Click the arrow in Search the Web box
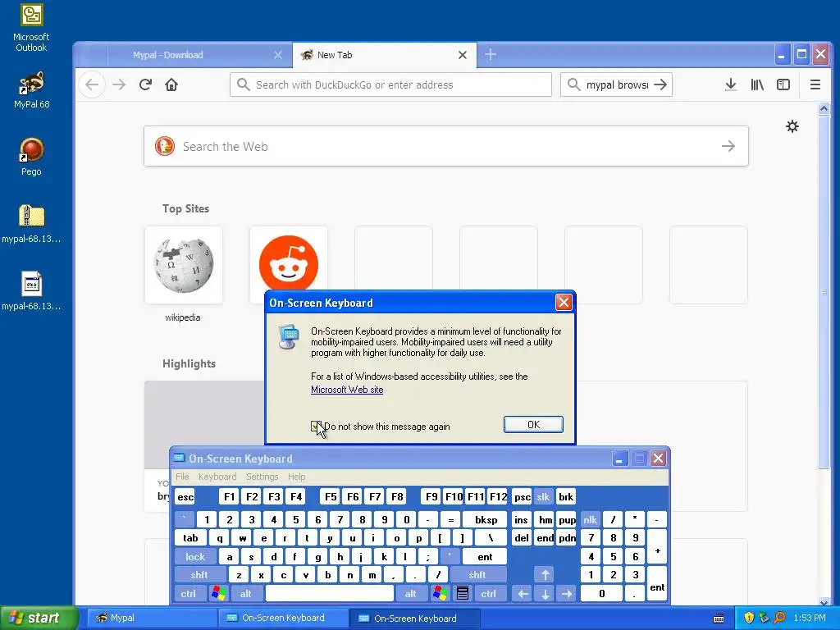The image size is (840, 630). pyautogui.click(x=728, y=146)
